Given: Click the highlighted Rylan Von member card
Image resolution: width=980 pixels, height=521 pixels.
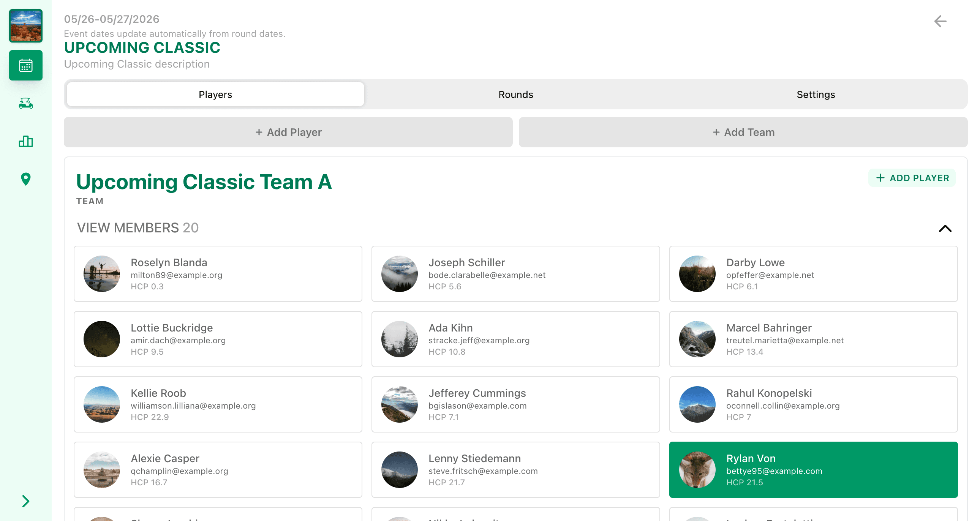Looking at the screenshot, I should [813, 470].
